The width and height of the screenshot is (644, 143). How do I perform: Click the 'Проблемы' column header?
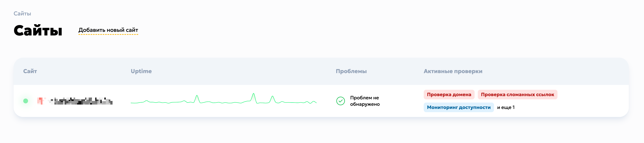point(351,71)
